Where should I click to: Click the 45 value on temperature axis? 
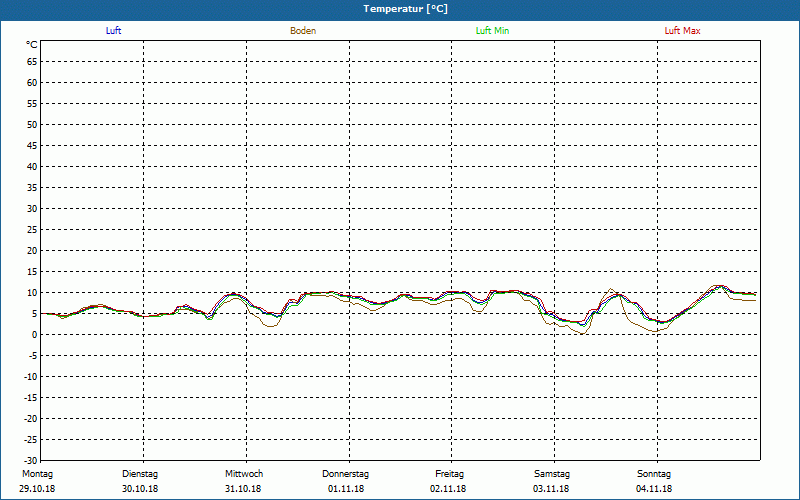tap(32, 145)
